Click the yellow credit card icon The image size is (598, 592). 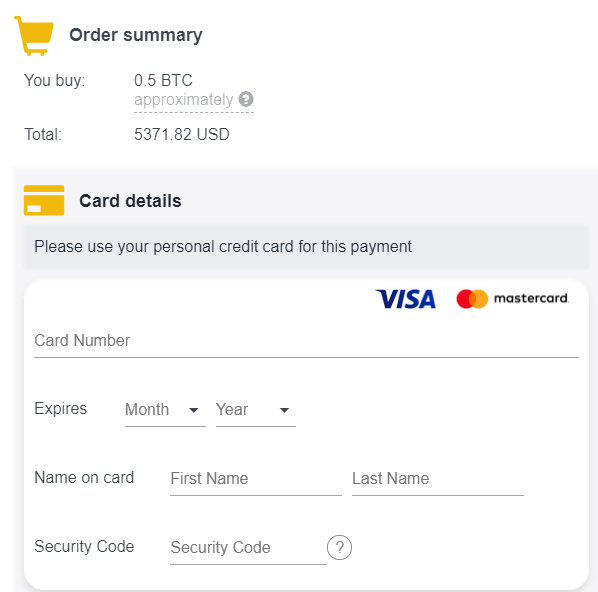click(44, 200)
